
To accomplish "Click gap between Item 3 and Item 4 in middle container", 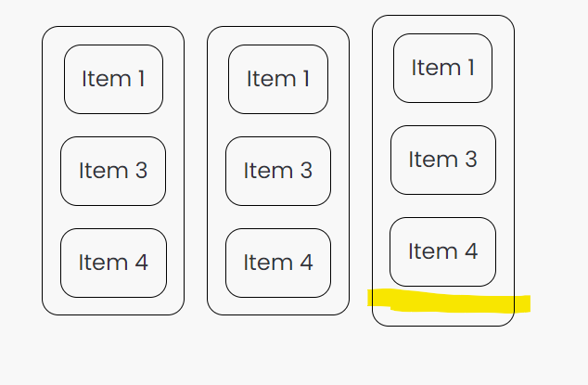I will (278, 217).
